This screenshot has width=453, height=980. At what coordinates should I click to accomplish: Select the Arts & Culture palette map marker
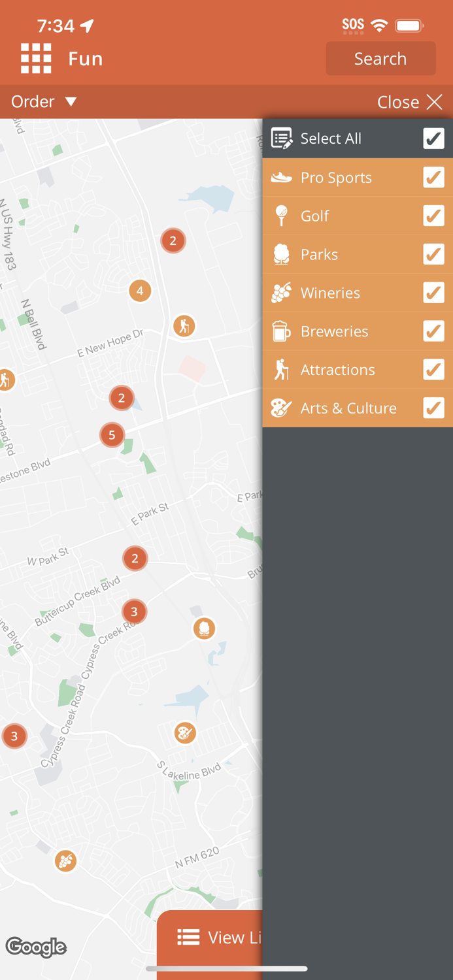pyautogui.click(x=185, y=732)
